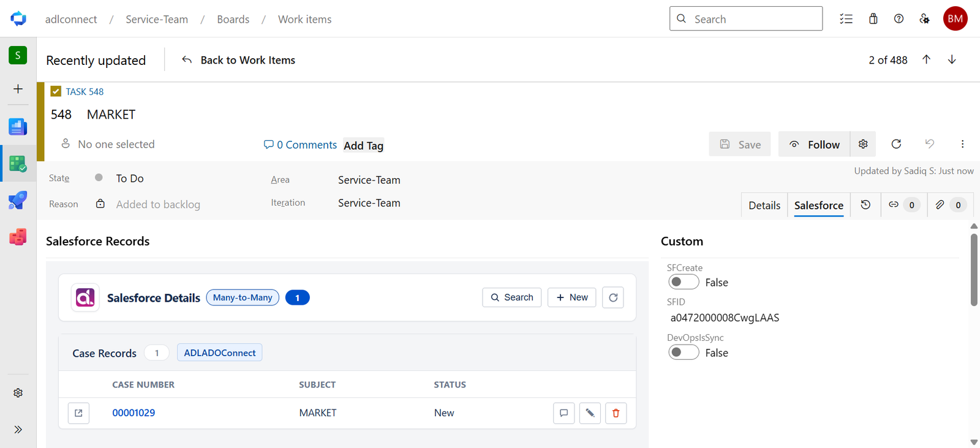Screen dimensions: 980x448
Task: Open the Service-Team project tile
Action: [18, 55]
